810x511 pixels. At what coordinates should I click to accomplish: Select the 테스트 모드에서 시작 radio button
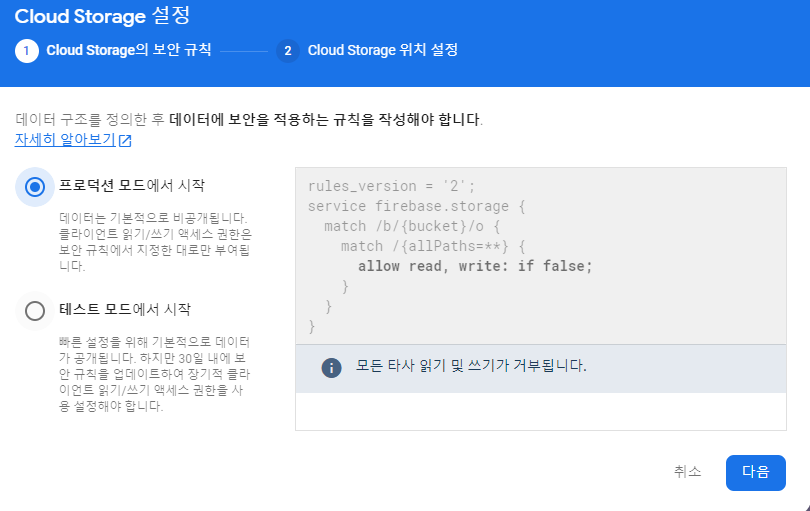pos(35,311)
